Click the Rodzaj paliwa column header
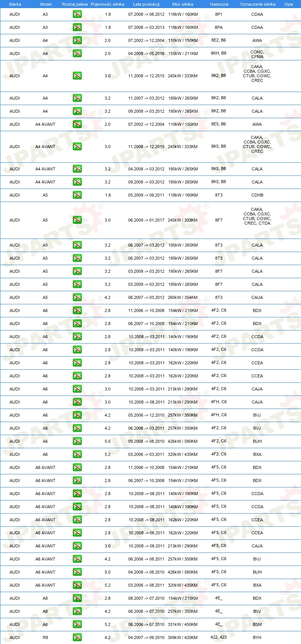 pos(75,4)
